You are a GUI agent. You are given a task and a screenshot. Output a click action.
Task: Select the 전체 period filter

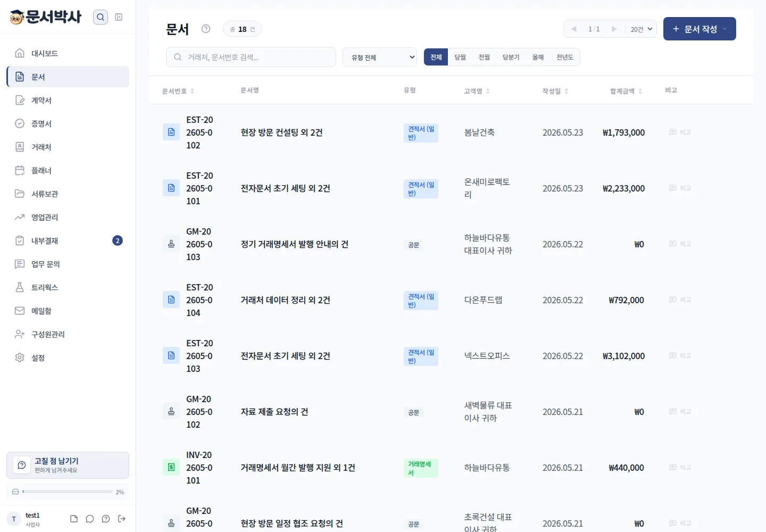pos(436,57)
